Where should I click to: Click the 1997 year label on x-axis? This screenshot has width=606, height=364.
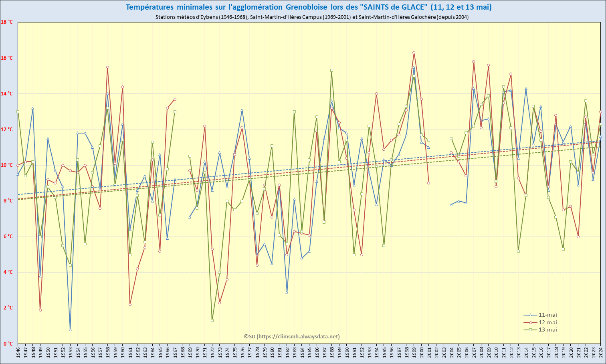point(399,352)
